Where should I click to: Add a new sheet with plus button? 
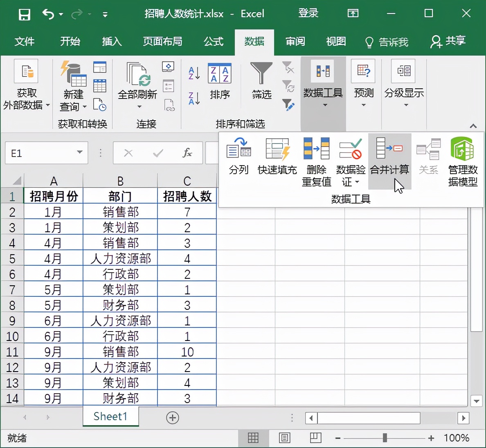[x=172, y=418]
